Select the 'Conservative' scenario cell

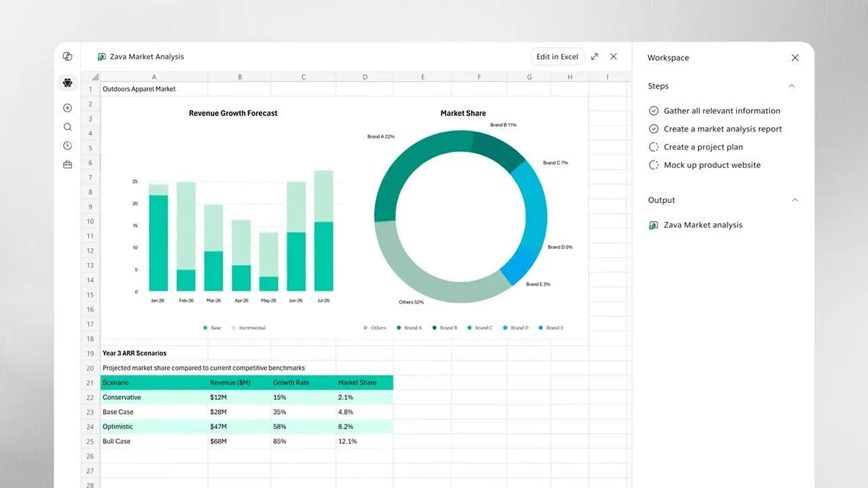point(154,397)
